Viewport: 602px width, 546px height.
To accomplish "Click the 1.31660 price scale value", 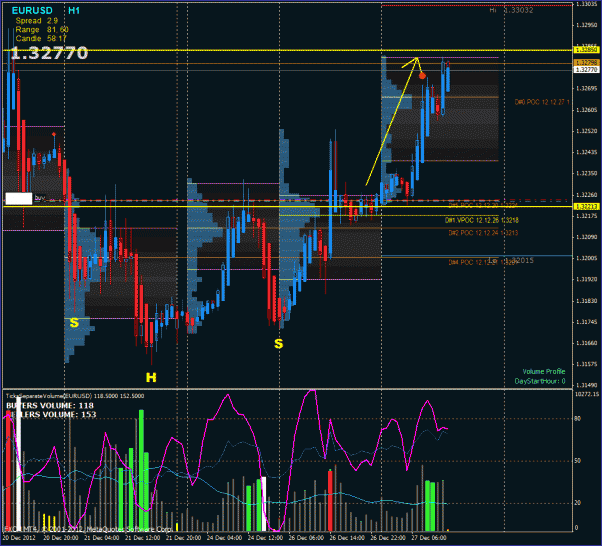I will coord(587,343).
